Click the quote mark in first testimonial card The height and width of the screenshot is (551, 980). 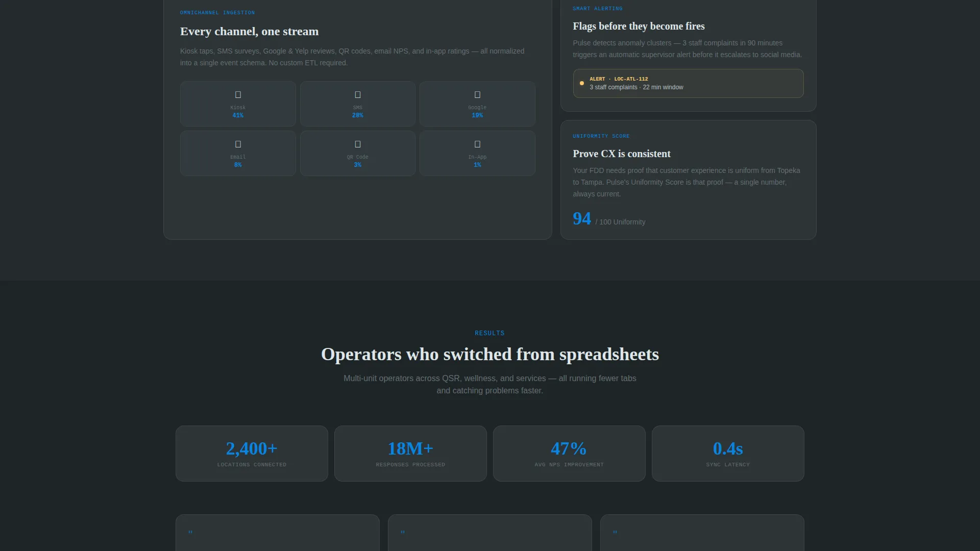tap(190, 533)
